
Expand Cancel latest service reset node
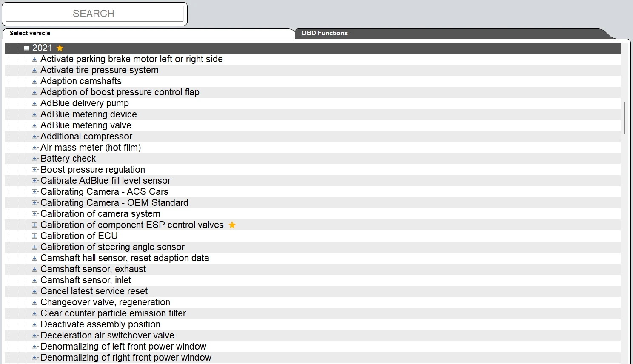(x=34, y=291)
